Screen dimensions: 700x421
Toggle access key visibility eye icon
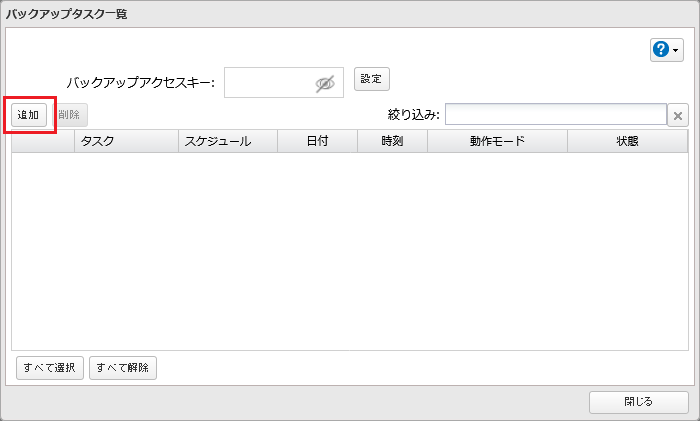325,84
